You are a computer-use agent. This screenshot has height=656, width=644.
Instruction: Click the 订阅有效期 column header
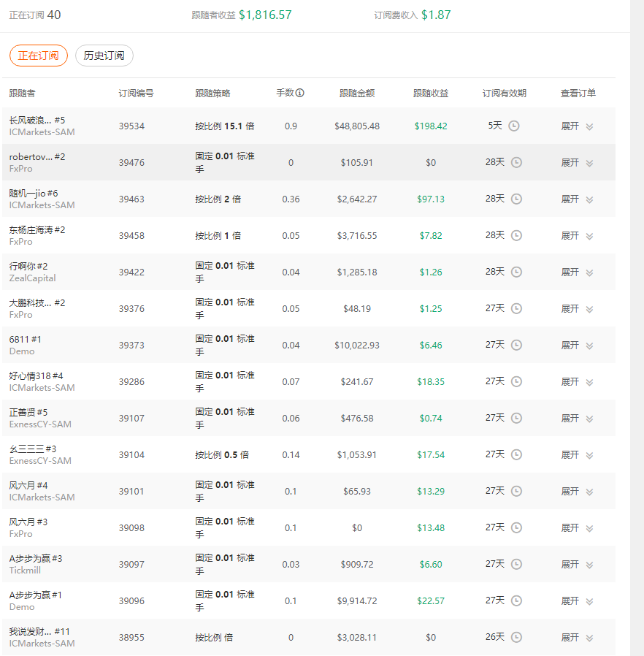coord(505,94)
